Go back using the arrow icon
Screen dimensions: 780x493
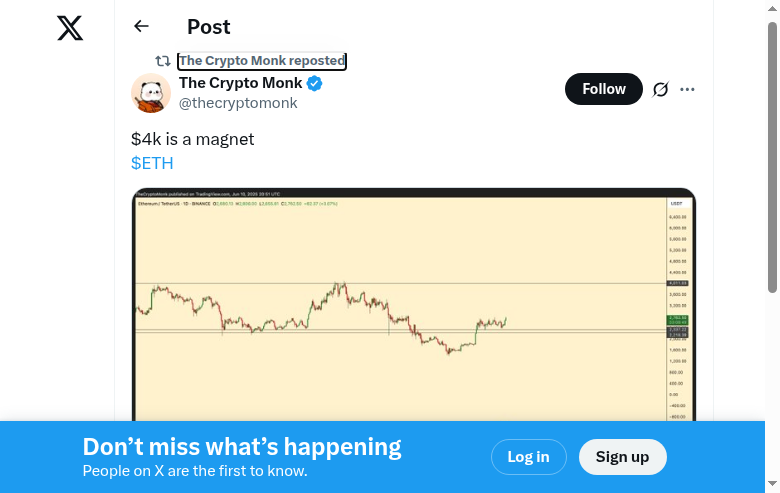click(x=141, y=27)
